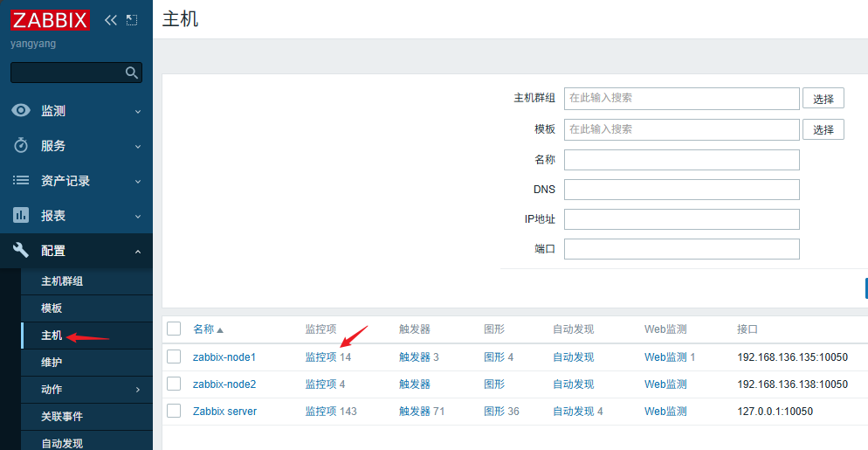The width and height of the screenshot is (868, 450).
Task: Click the Zabbix logo
Action: coord(51,20)
